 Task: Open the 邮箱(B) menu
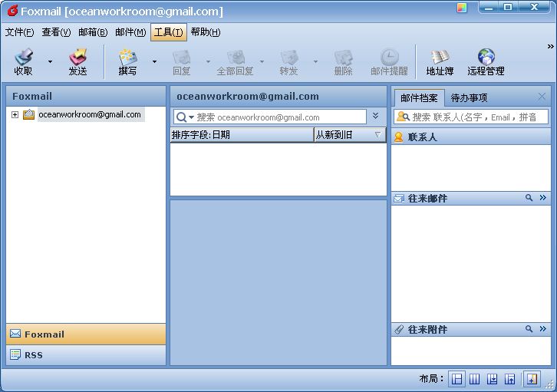tap(93, 32)
